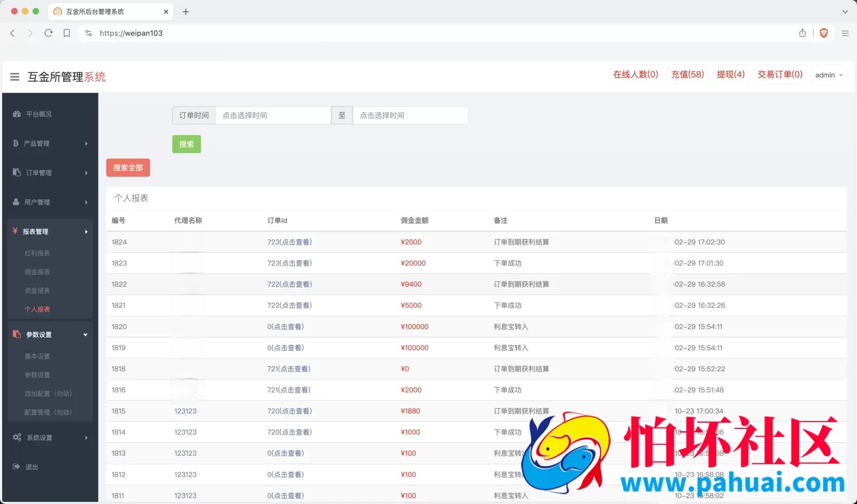Click the start time 点击选择时间 field

tap(273, 115)
